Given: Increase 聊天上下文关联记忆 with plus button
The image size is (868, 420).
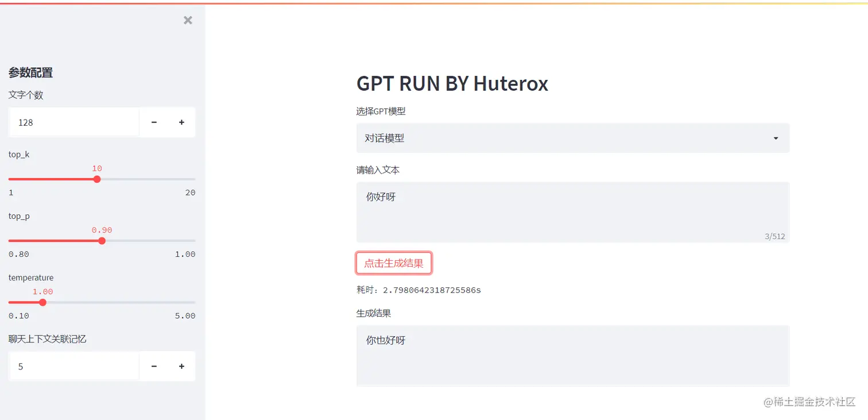Looking at the screenshot, I should pos(181,366).
